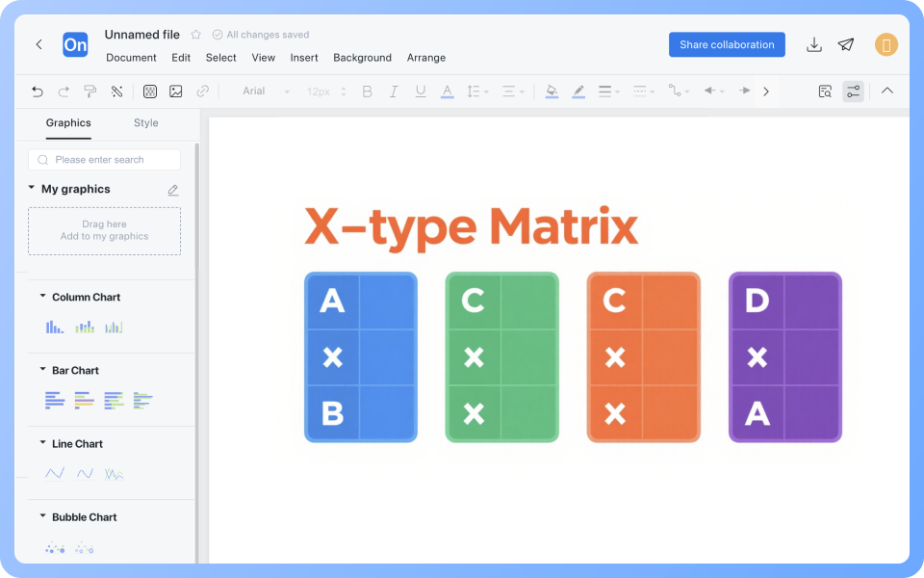Insert a hyperlink using the link icon
Viewport: 924px width, 578px height.
coord(202,91)
